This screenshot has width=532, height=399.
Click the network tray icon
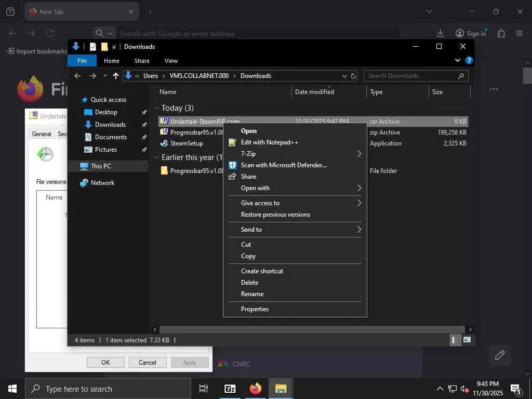click(453, 389)
